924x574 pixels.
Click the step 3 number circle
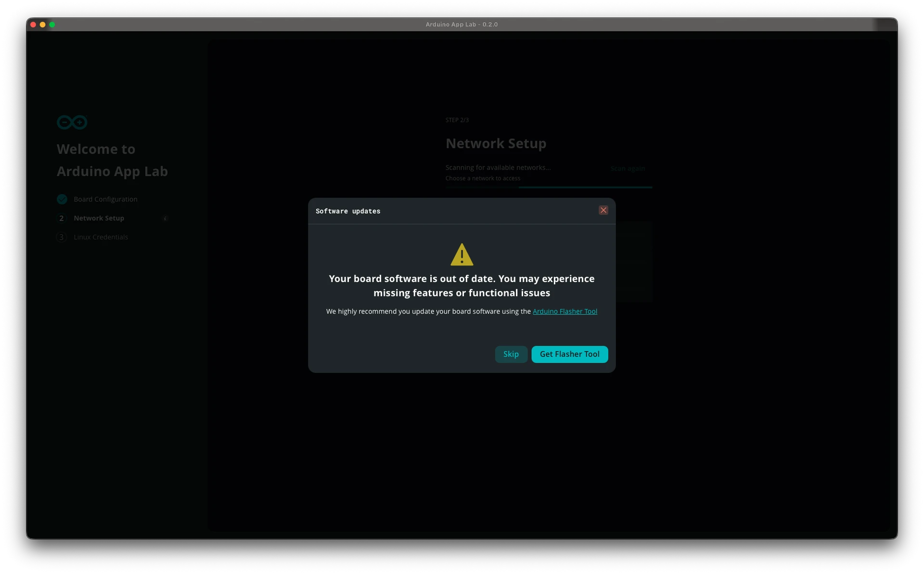click(x=61, y=237)
